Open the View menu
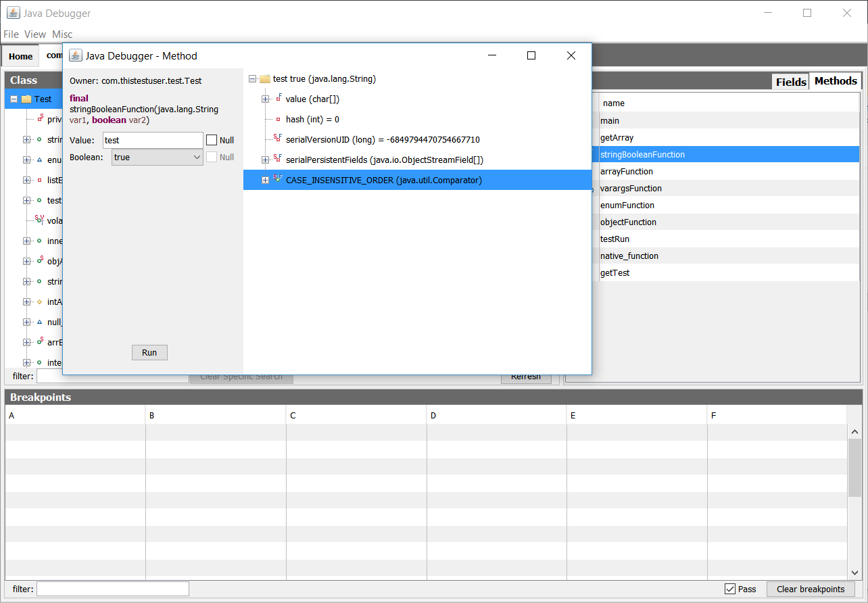The image size is (868, 603). [x=35, y=34]
